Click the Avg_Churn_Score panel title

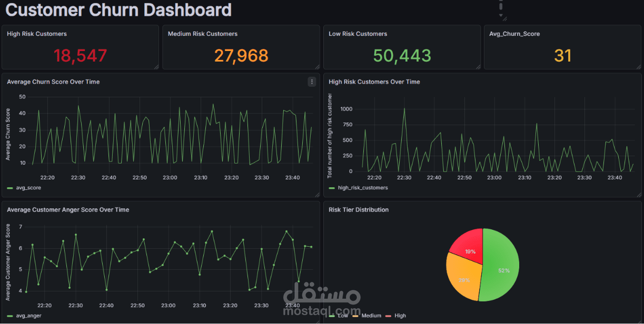pyautogui.click(x=514, y=34)
